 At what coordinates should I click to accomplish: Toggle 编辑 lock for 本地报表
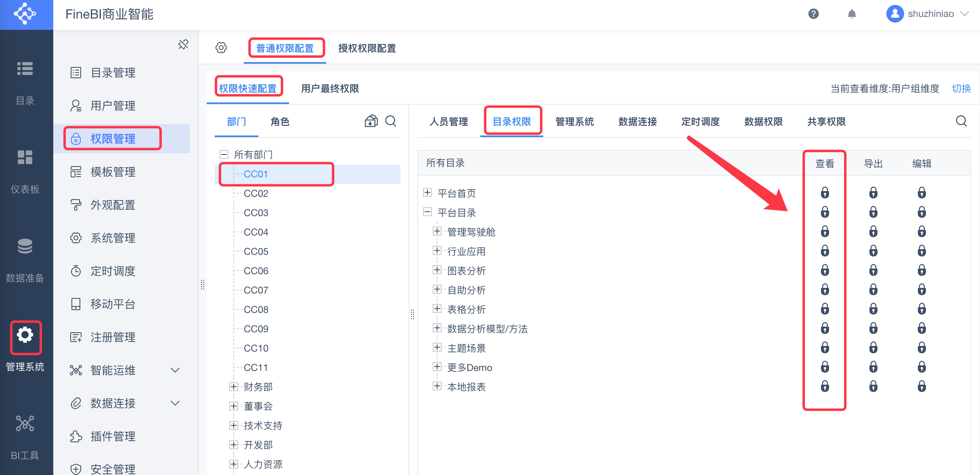tap(922, 386)
